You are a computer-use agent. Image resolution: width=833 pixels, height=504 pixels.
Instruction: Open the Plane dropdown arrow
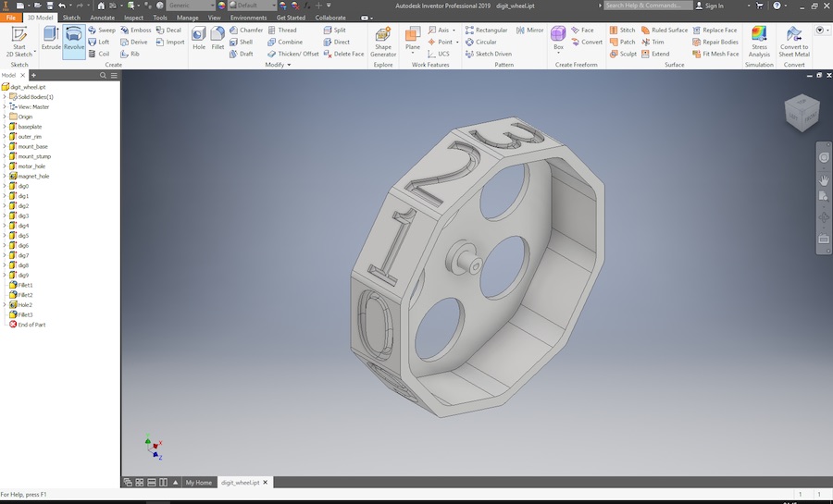(x=413, y=54)
